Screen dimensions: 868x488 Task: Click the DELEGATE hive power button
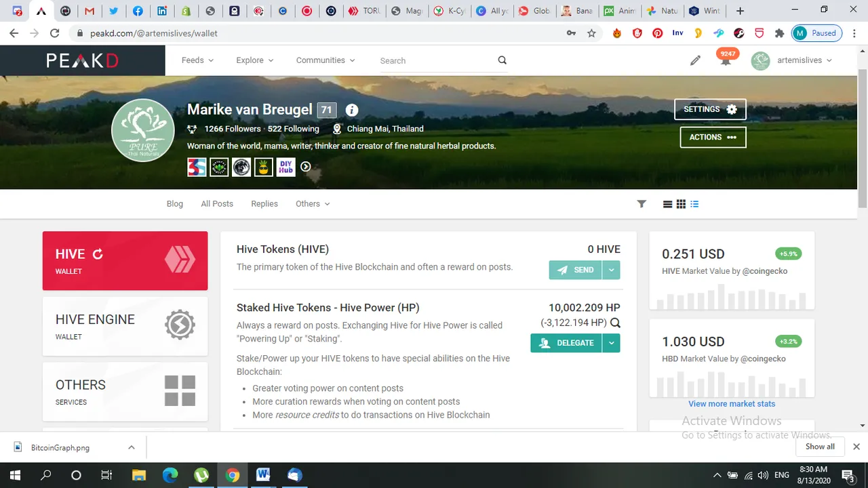566,343
